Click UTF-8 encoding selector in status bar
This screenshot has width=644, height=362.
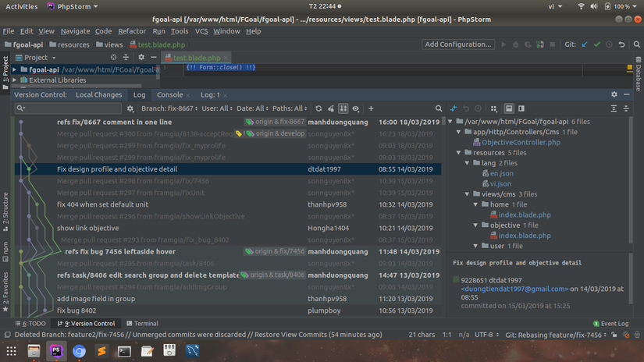pyautogui.click(x=486, y=335)
